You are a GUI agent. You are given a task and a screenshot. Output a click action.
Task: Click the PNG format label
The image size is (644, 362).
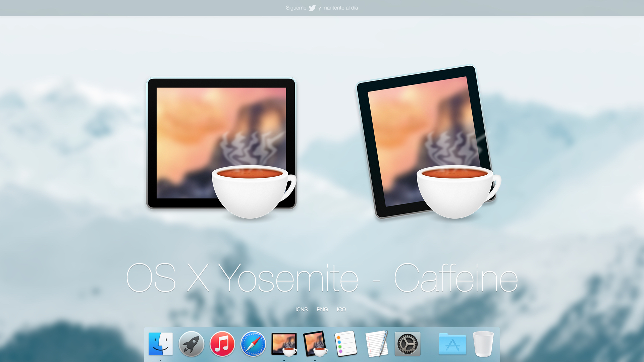click(322, 309)
